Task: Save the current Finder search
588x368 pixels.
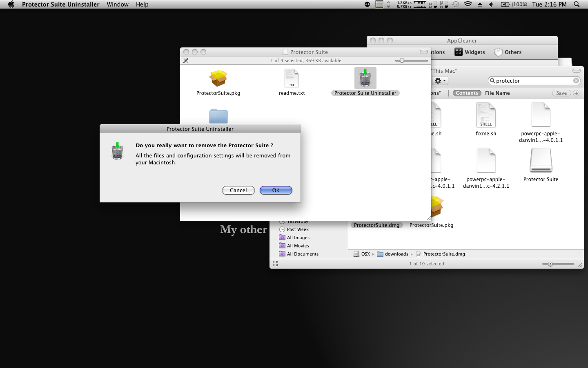Action: 561,93
